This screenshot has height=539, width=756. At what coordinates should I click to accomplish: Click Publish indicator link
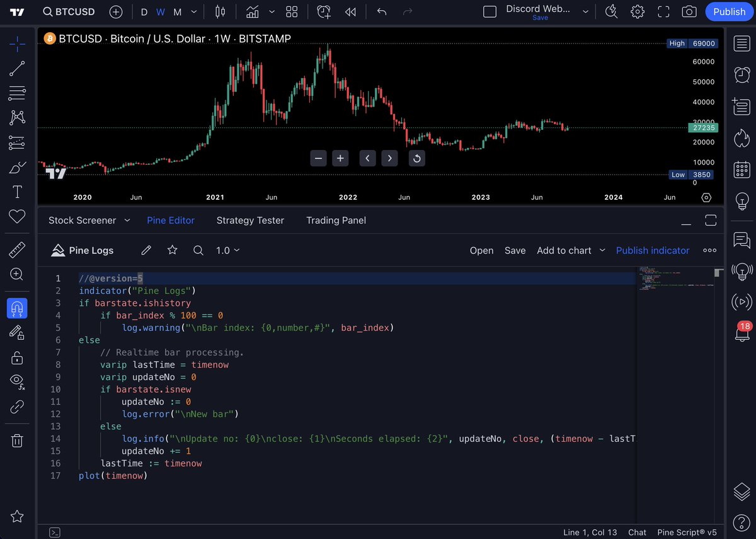point(653,250)
